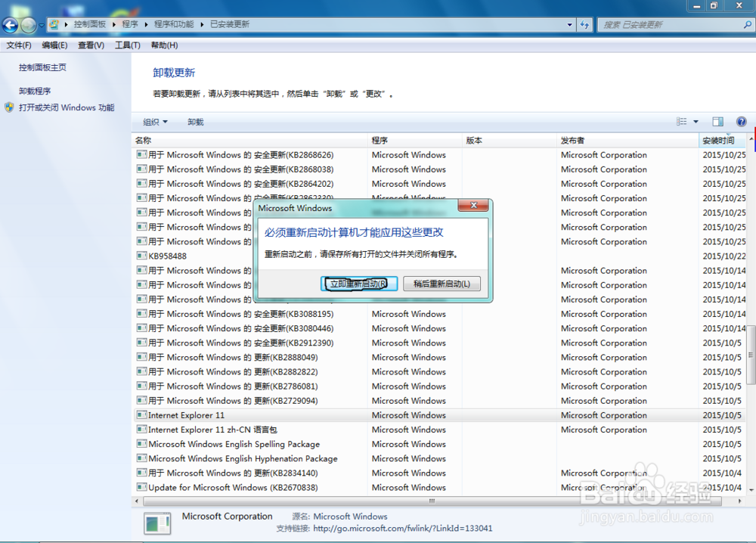Image resolution: width=756 pixels, height=543 pixels.
Task: Sort by the 安装时间 column header
Action: click(x=723, y=141)
